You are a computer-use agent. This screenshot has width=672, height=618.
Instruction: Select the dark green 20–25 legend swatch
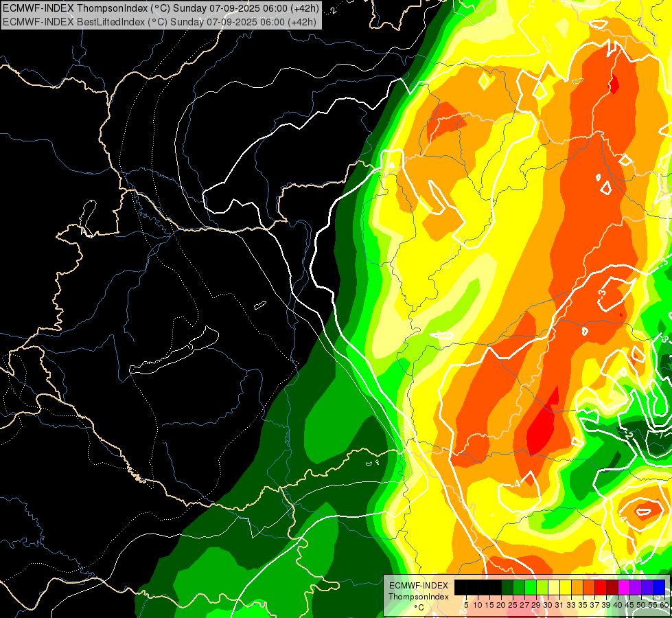click(x=507, y=587)
